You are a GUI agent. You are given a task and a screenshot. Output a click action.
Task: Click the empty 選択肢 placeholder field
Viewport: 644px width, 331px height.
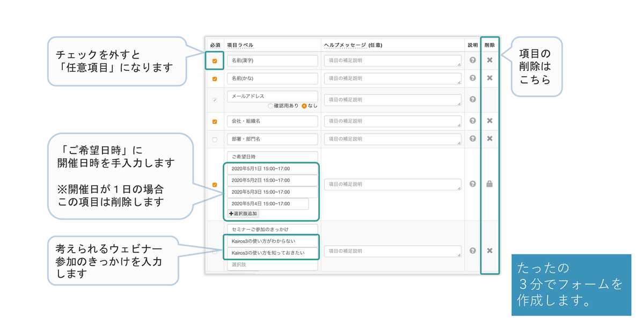click(272, 264)
